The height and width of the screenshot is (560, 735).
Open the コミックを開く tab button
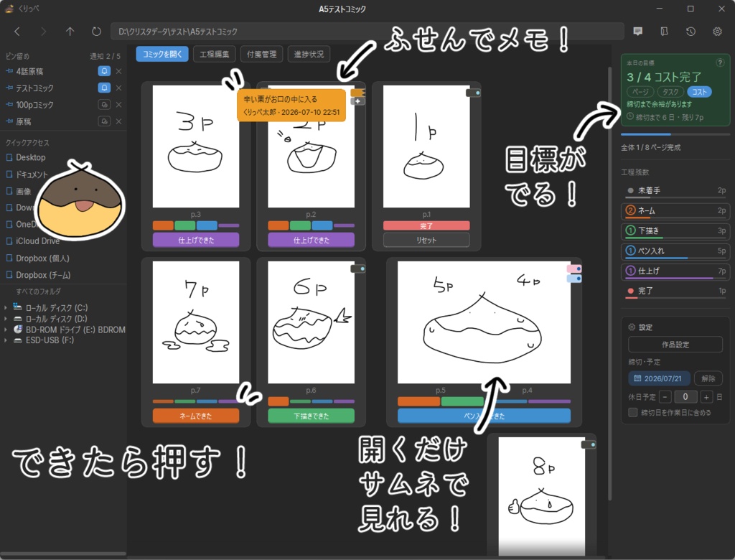point(162,54)
